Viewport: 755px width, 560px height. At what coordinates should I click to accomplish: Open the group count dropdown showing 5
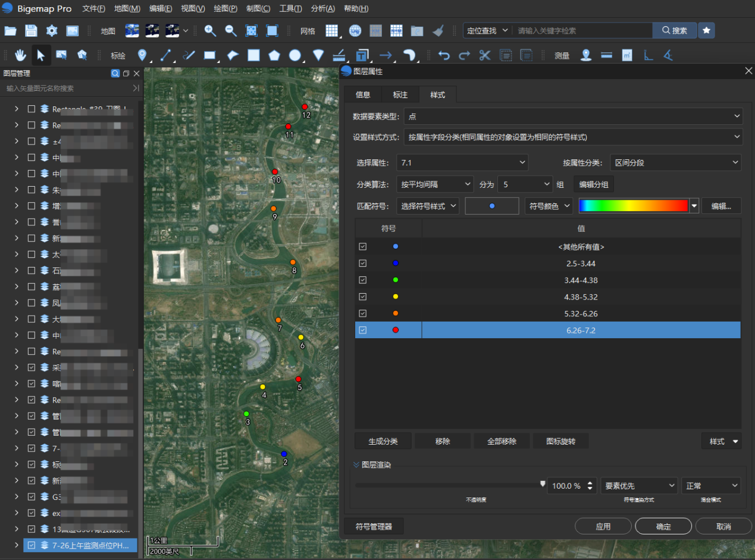coord(525,184)
